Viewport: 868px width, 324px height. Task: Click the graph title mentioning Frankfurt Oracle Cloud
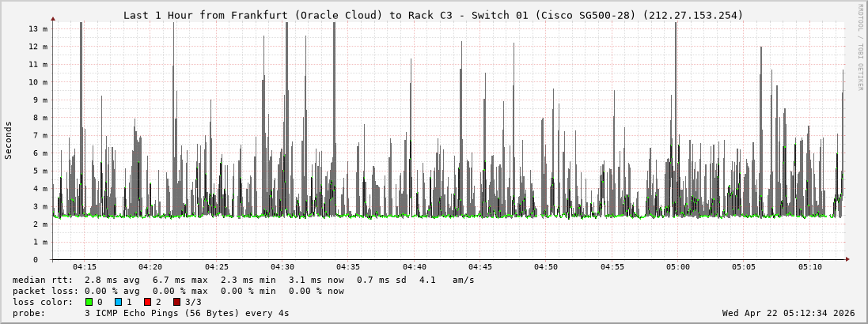pos(433,15)
